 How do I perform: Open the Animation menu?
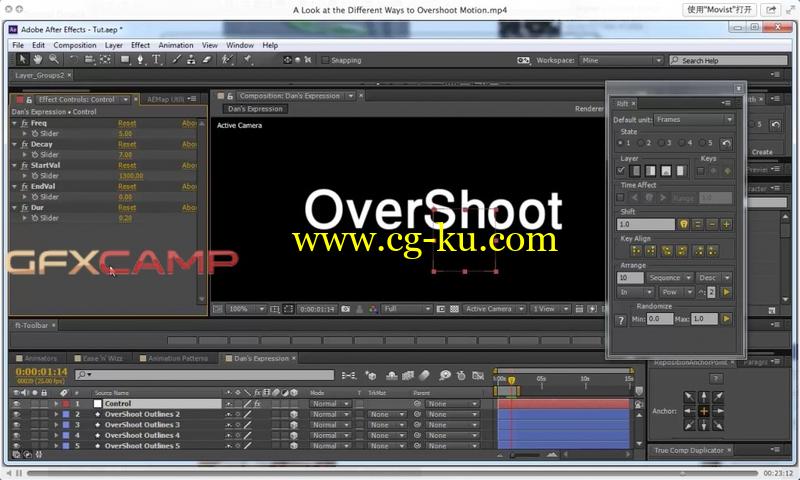click(176, 45)
